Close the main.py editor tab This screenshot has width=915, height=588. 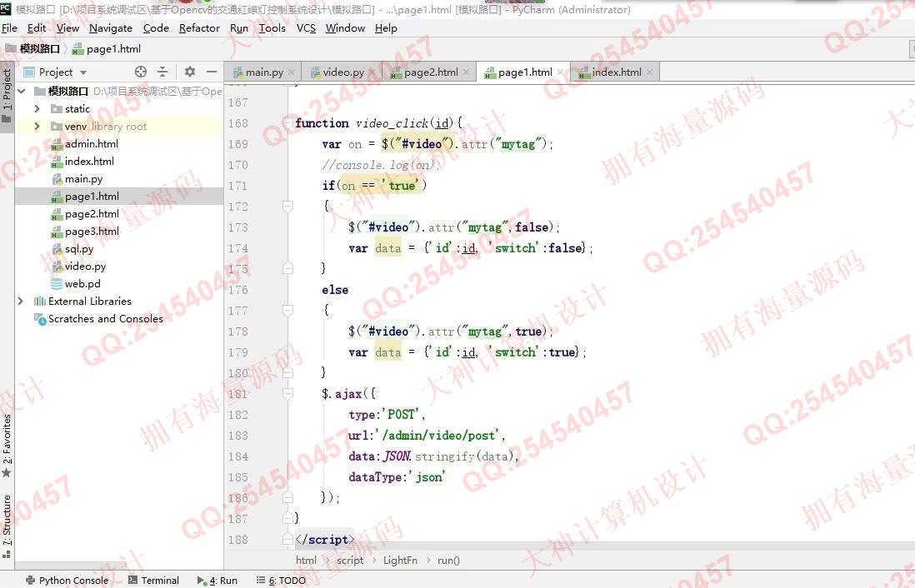pyautogui.click(x=291, y=72)
